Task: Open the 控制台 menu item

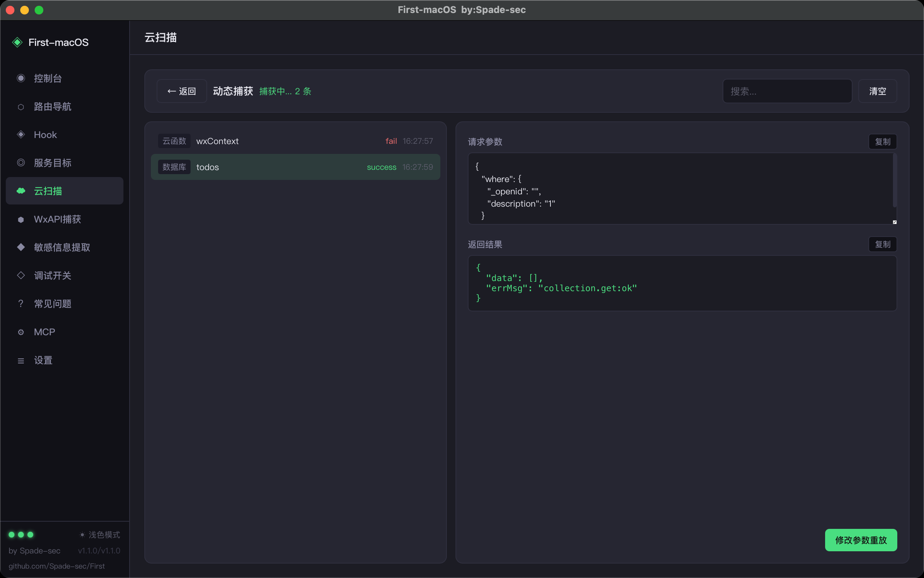Action: tap(65, 78)
